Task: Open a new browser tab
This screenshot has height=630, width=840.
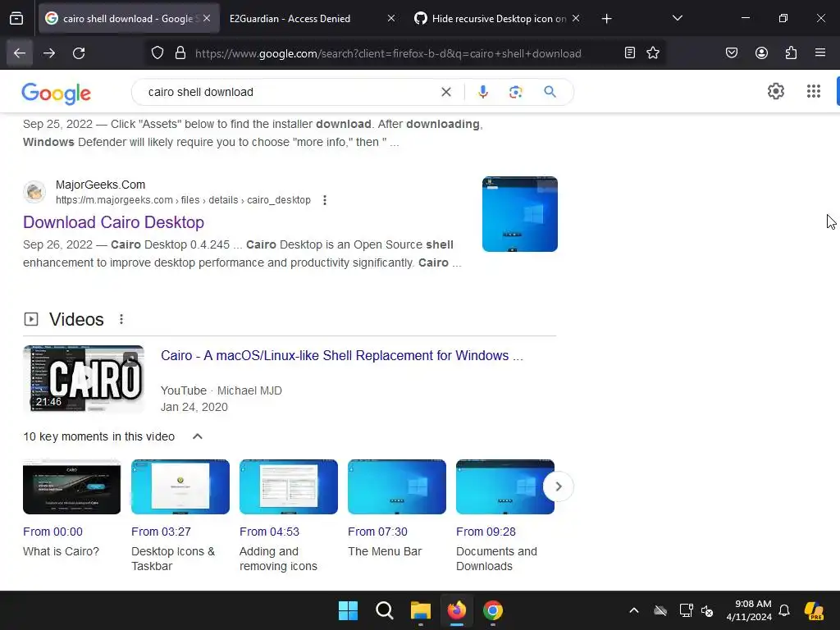Action: pyautogui.click(x=606, y=19)
